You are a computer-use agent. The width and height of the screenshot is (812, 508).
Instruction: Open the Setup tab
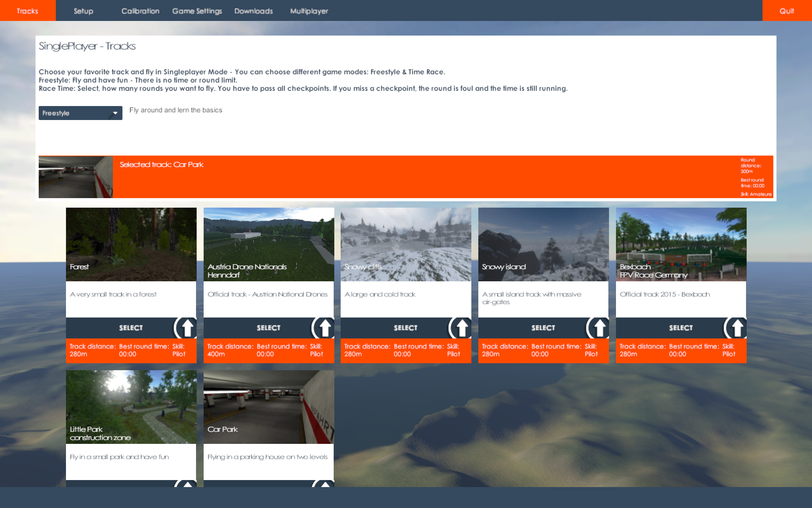tap(83, 11)
